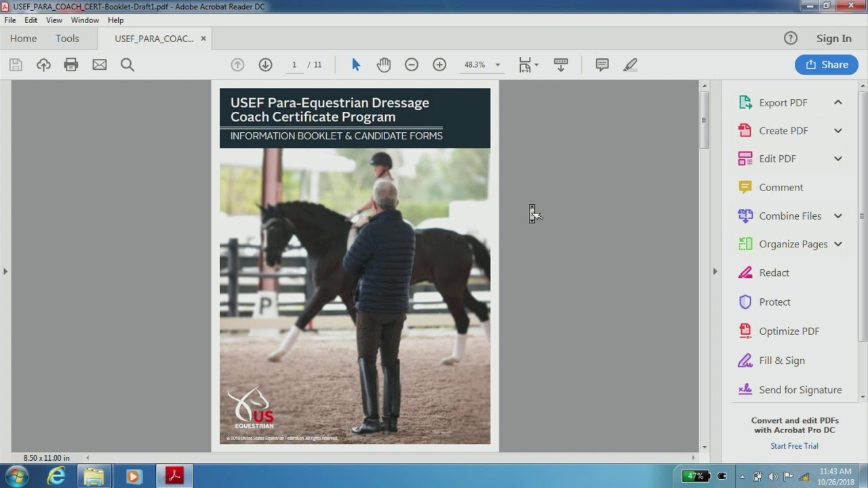Show hidden tray icons arrow
Image resolution: width=868 pixels, height=488 pixels.
pyautogui.click(x=742, y=476)
